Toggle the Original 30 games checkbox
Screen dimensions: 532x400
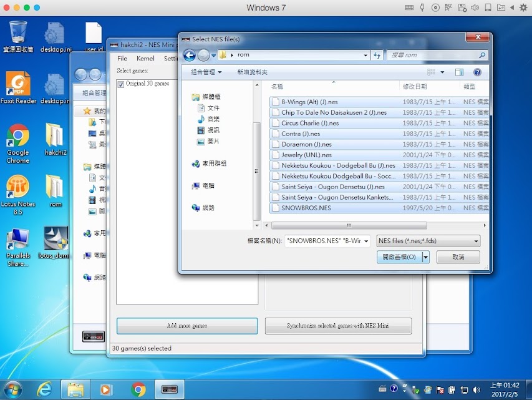tap(121, 84)
